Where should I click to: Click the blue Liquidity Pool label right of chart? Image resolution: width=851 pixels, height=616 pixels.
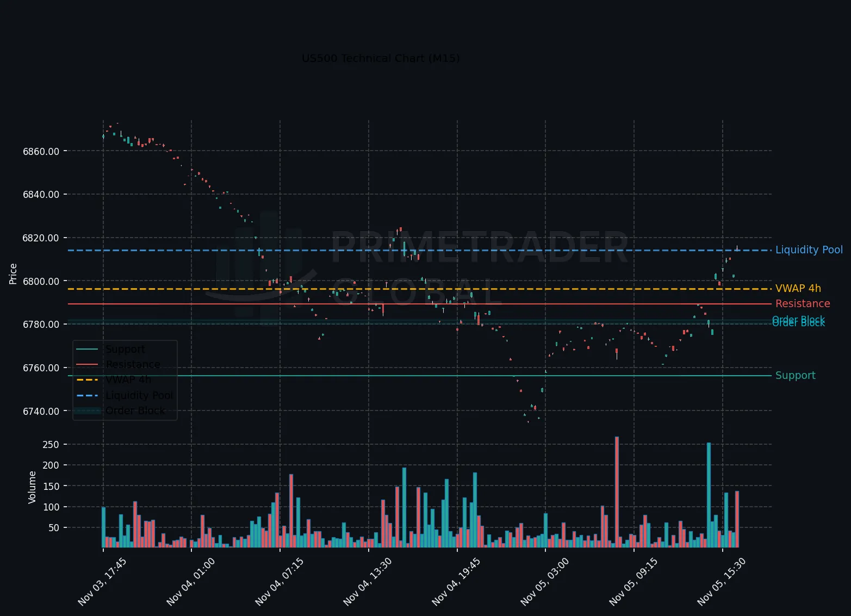pyautogui.click(x=809, y=250)
